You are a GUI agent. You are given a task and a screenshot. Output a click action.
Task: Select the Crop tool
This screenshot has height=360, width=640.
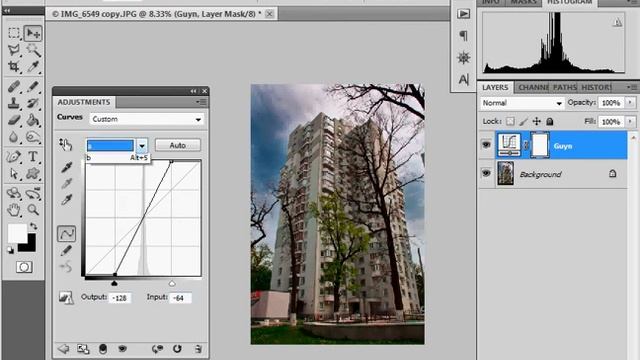pyautogui.click(x=14, y=66)
